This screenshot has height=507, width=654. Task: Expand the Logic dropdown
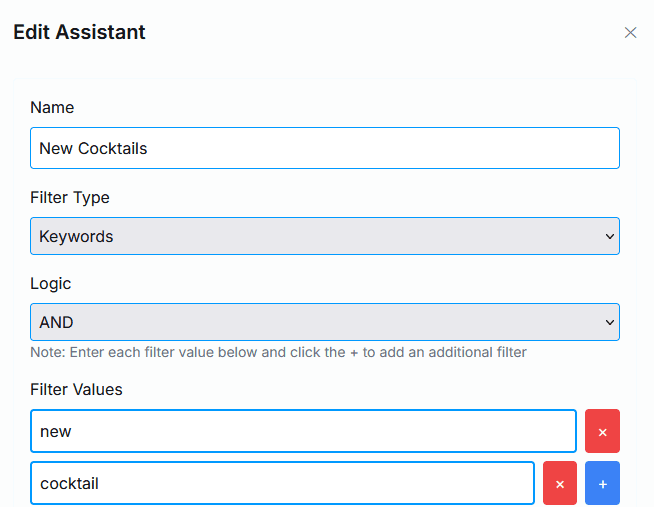click(324, 323)
